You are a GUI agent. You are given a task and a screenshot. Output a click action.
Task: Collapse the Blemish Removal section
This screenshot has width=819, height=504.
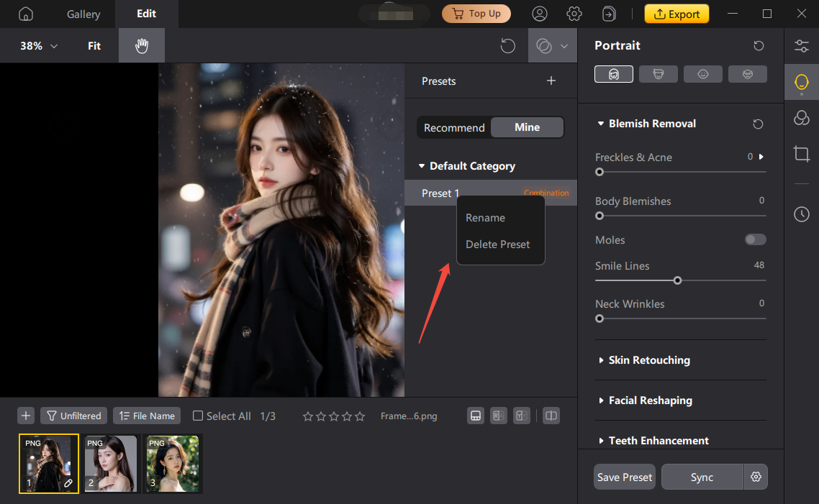pyautogui.click(x=601, y=124)
